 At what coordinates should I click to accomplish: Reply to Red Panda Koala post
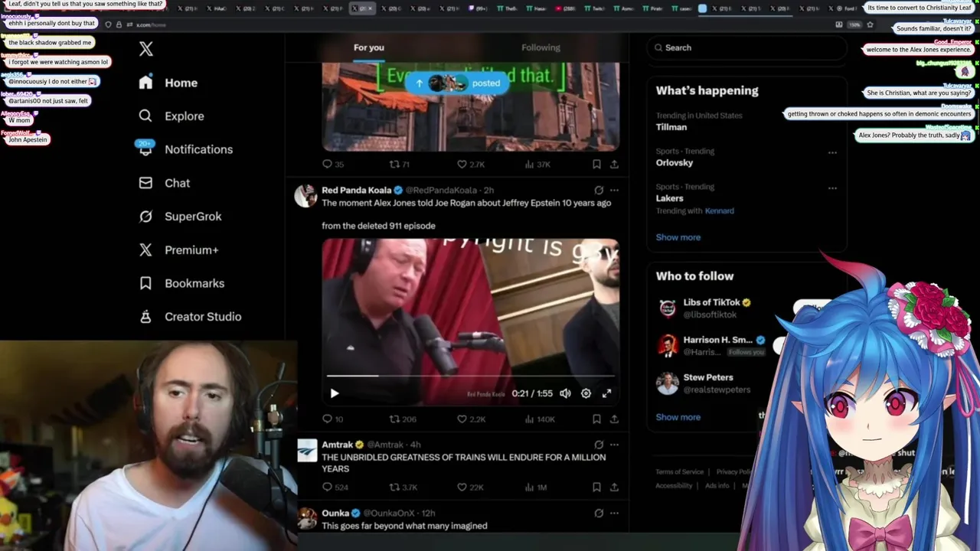click(x=333, y=419)
